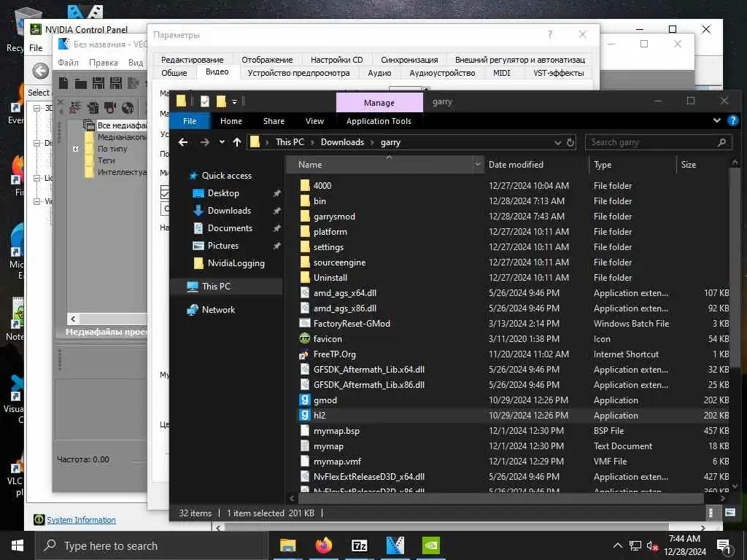Open the MIDI tab in Параметры dialog
Viewport: 747px width, 560px height.
(x=501, y=73)
